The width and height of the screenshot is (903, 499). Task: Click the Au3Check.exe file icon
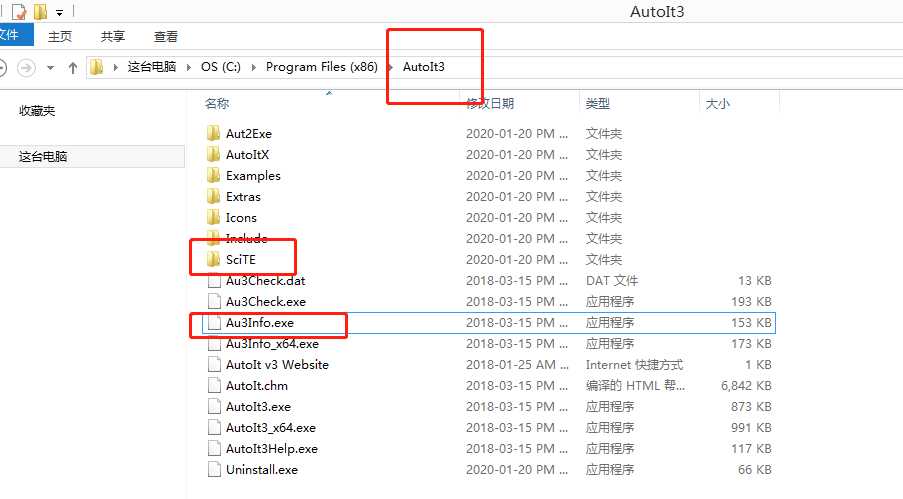pos(214,302)
